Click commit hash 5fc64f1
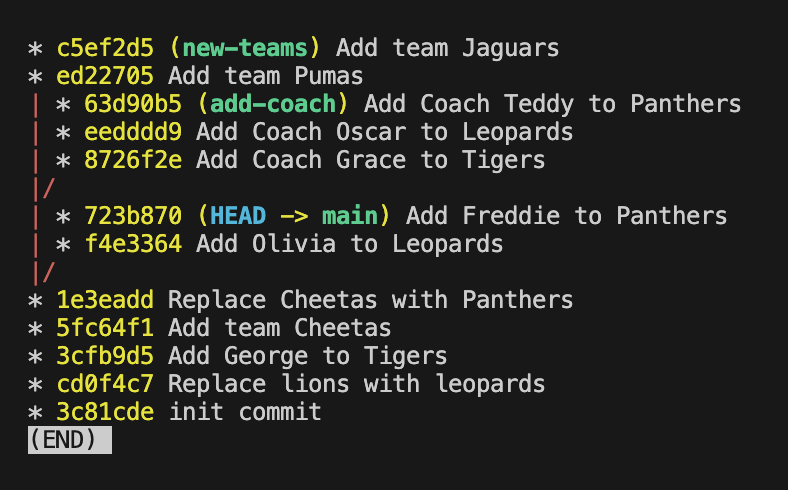 105,328
